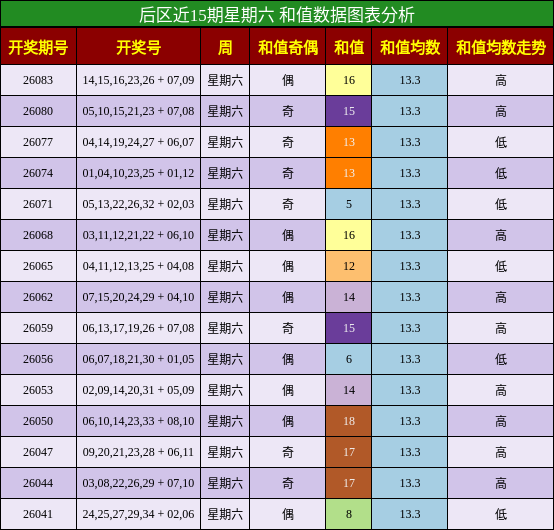Select draw numbers 03,08,22,26,29 + 07,10
Screen dimensions: 554x530
(x=138, y=483)
